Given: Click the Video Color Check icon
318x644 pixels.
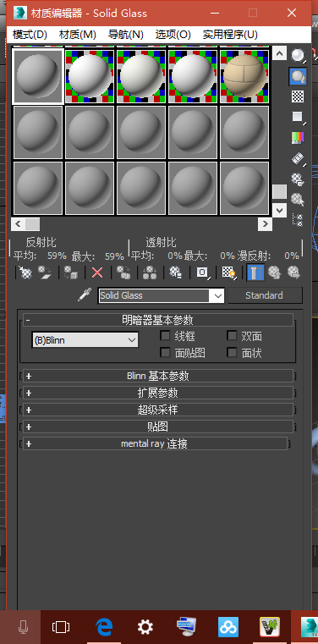Looking at the screenshot, I should (x=298, y=138).
